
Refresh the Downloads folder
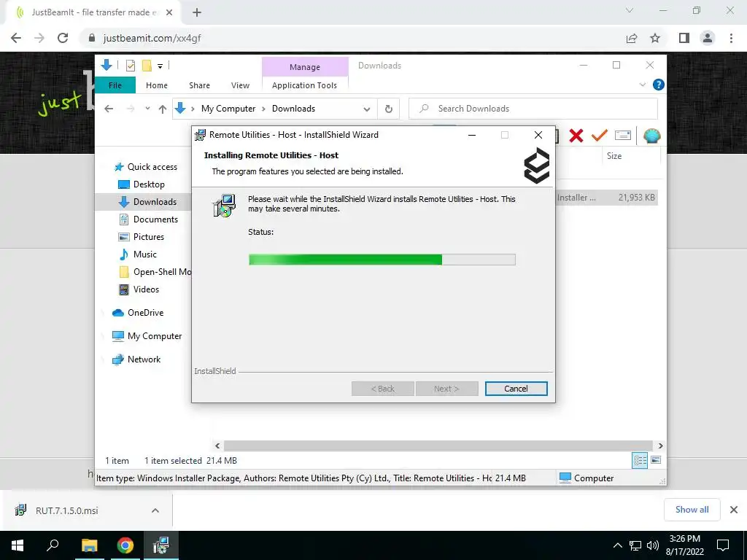[389, 109]
